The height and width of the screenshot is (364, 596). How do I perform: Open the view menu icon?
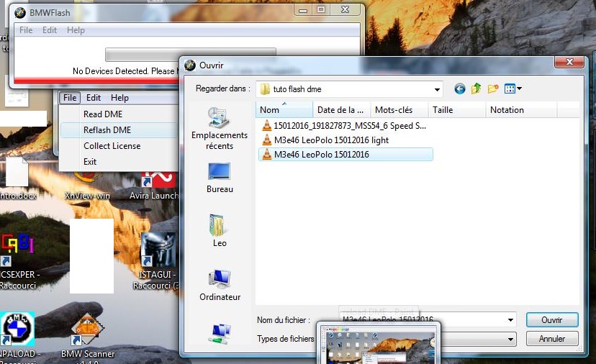pos(513,89)
